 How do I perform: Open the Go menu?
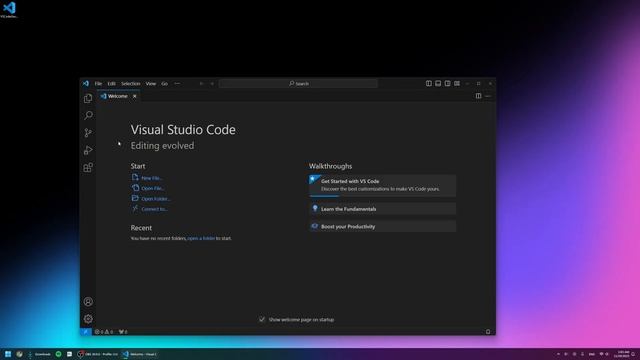[x=164, y=84]
